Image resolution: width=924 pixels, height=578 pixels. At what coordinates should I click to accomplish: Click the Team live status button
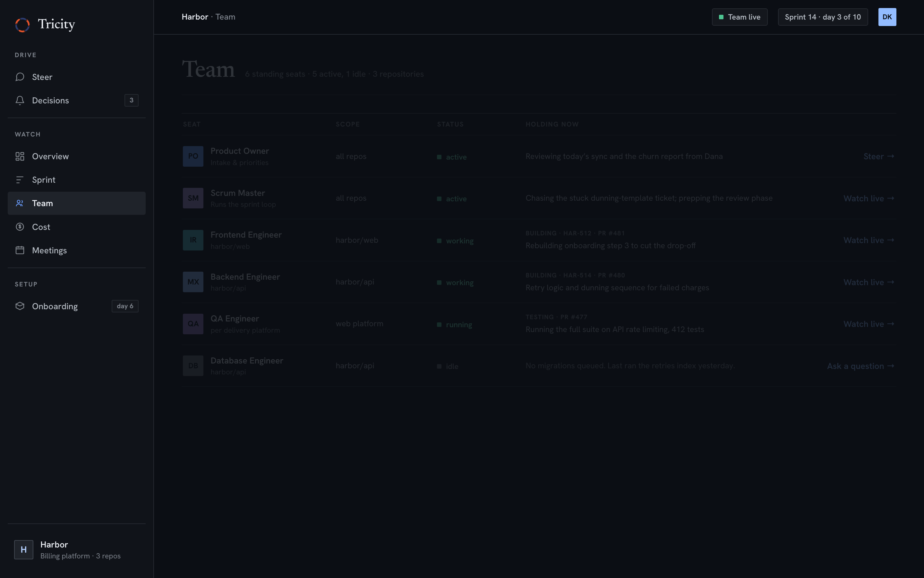coord(740,17)
